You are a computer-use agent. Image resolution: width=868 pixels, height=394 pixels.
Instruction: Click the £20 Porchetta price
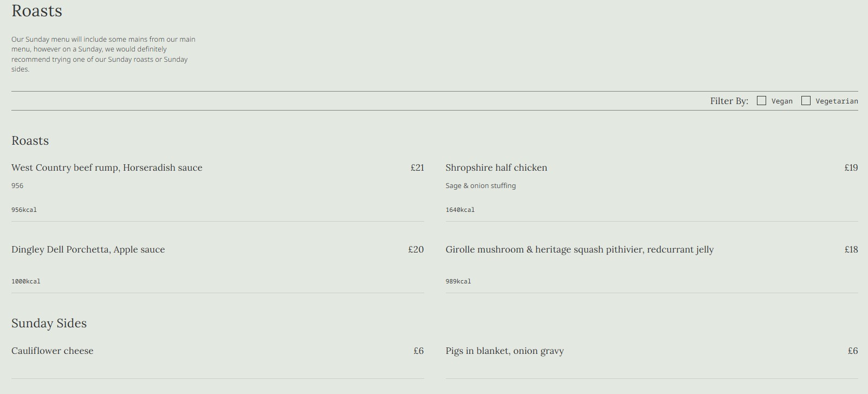point(416,250)
